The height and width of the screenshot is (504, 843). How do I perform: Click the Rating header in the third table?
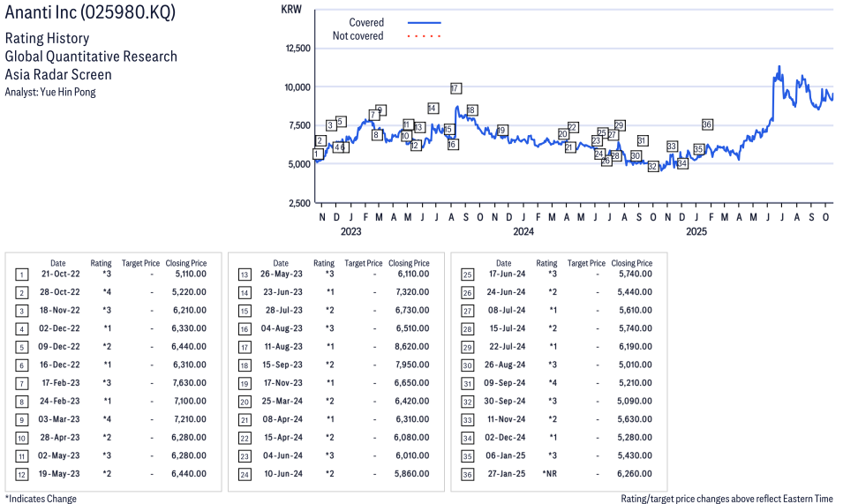coord(547,263)
